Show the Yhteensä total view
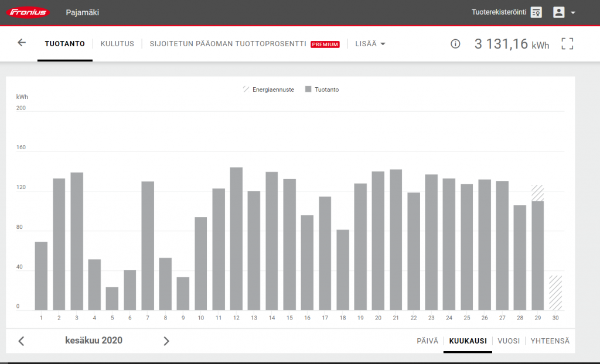Image resolution: width=600 pixels, height=364 pixels. point(550,341)
